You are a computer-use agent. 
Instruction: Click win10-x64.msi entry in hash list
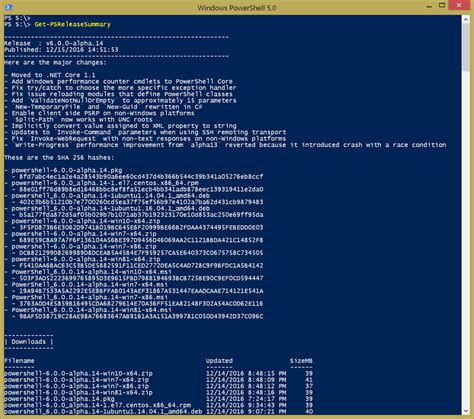[91, 272]
